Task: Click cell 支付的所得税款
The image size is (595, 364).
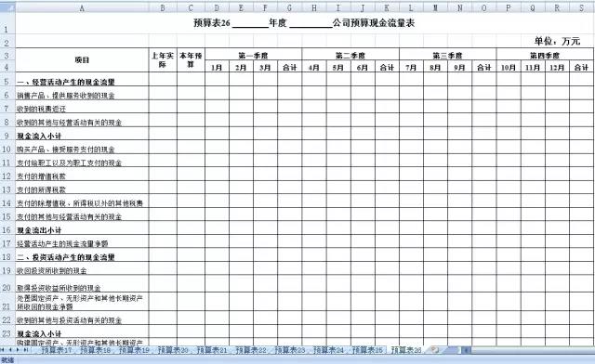Action: (82, 188)
